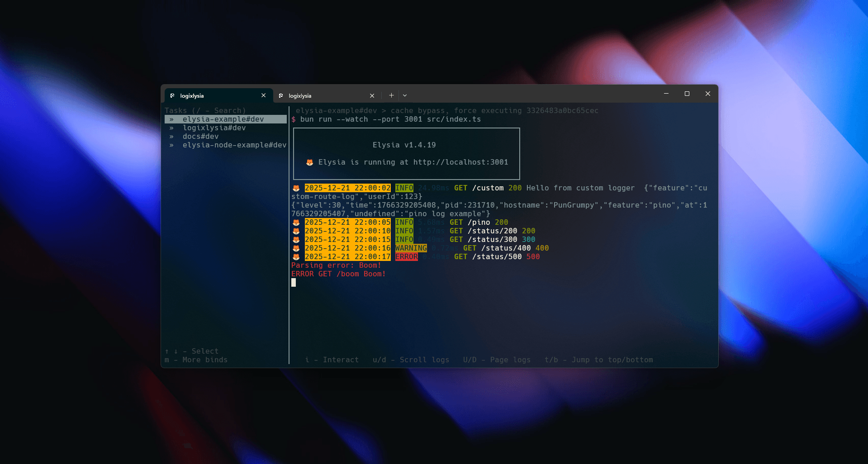The height and width of the screenshot is (464, 868).
Task: Open the localhost:3001 server URL
Action: click(460, 162)
